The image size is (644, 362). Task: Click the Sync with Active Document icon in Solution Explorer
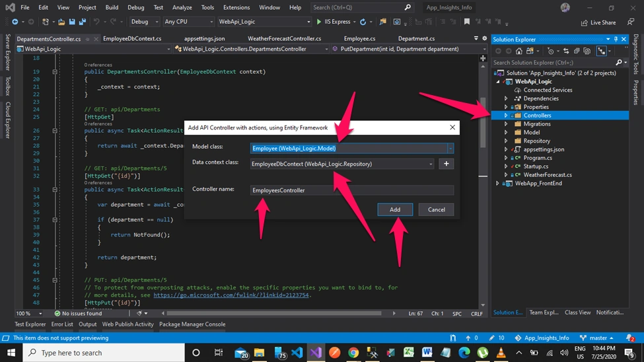(566, 51)
